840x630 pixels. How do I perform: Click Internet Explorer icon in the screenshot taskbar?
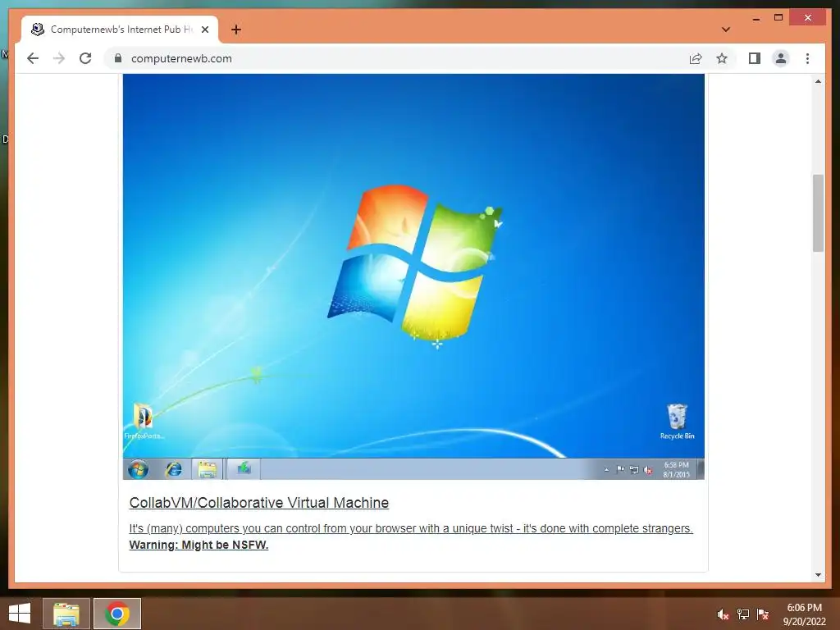(x=173, y=469)
